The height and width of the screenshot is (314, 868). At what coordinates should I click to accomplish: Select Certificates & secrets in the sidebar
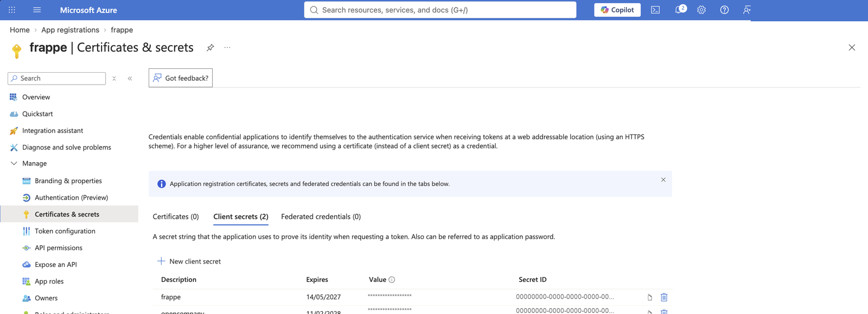pos(69,214)
